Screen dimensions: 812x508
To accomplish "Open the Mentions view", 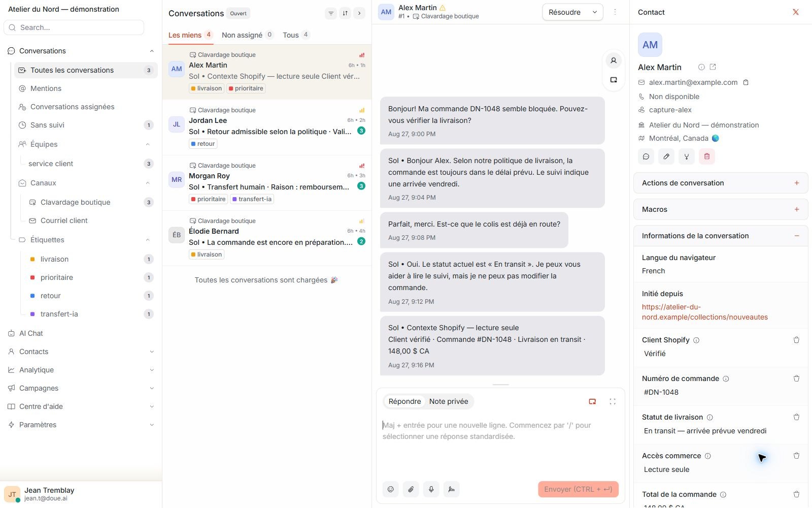I will 85,88.
